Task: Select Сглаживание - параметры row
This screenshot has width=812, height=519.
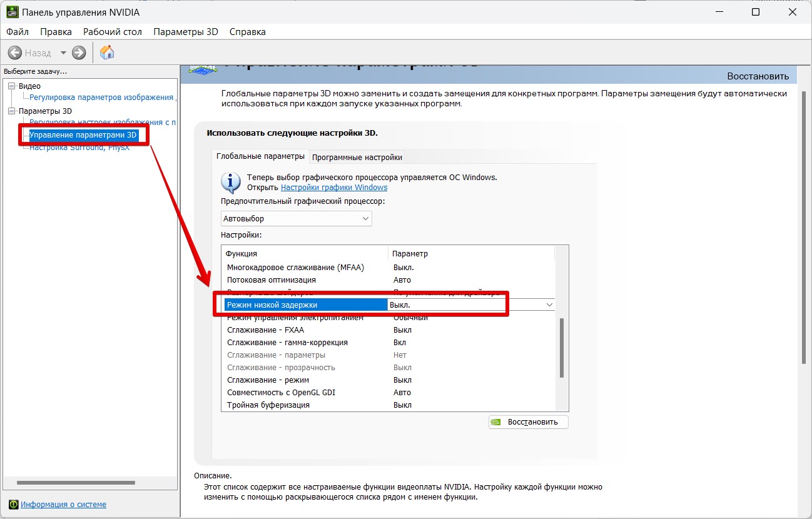Action: 388,355
